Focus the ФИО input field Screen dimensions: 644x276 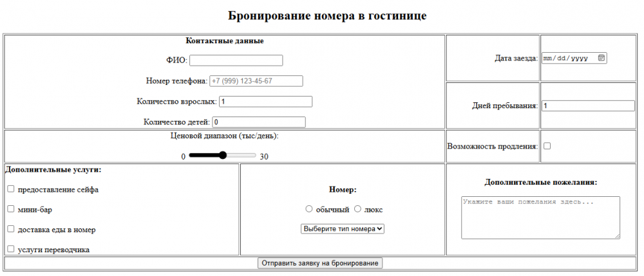(x=236, y=60)
